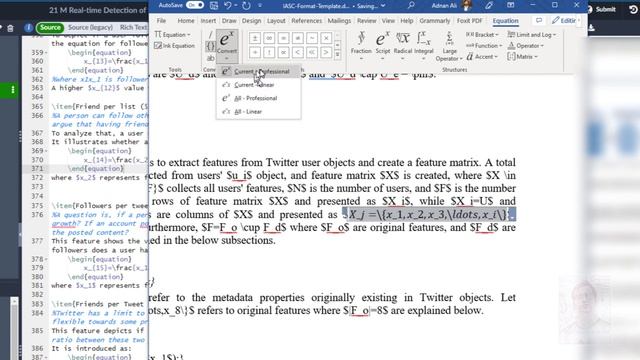Open the Ribbon Display Options icon

pos(511,5)
